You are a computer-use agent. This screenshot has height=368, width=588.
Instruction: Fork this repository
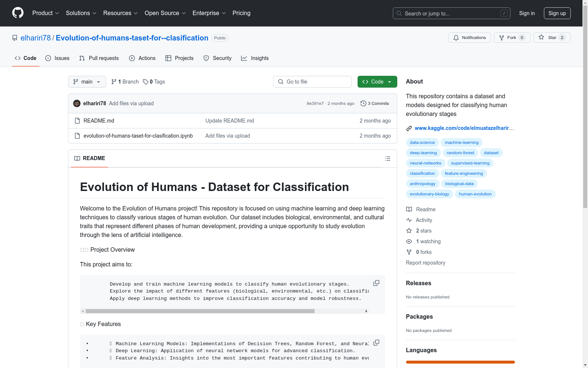[x=512, y=38]
